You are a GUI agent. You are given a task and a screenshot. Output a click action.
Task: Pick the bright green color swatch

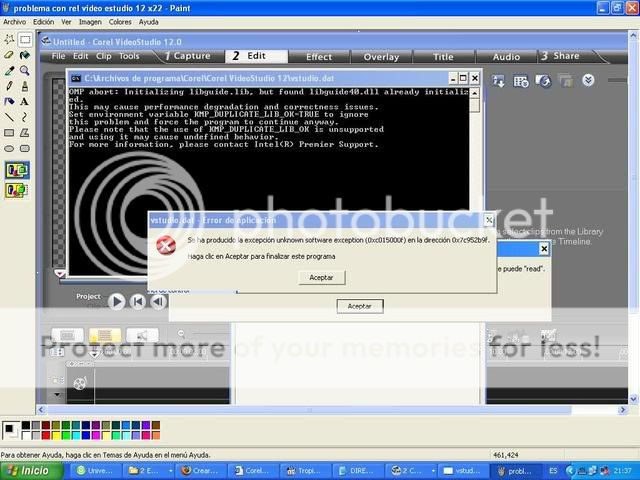pos(66,436)
